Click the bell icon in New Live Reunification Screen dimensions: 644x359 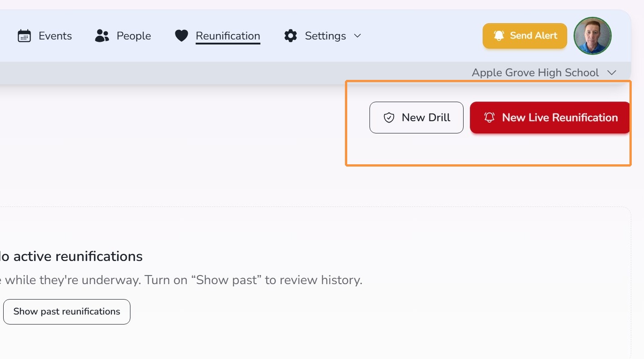pyautogui.click(x=489, y=118)
